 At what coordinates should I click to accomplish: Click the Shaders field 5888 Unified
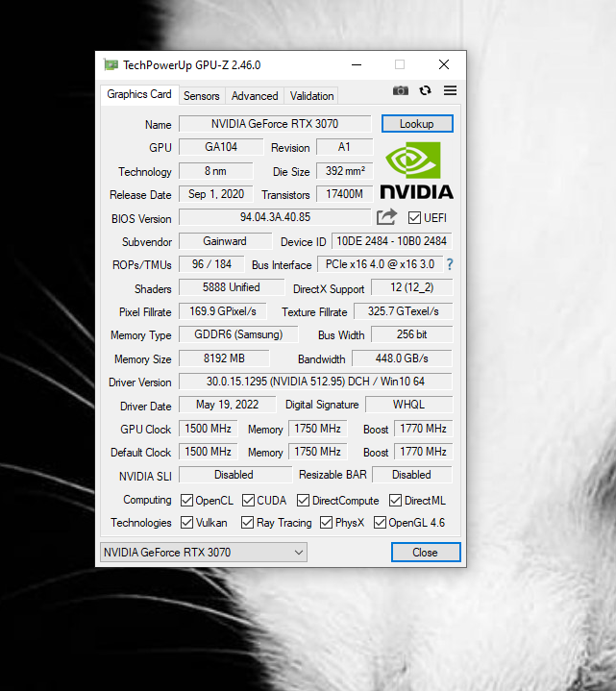coord(232,287)
